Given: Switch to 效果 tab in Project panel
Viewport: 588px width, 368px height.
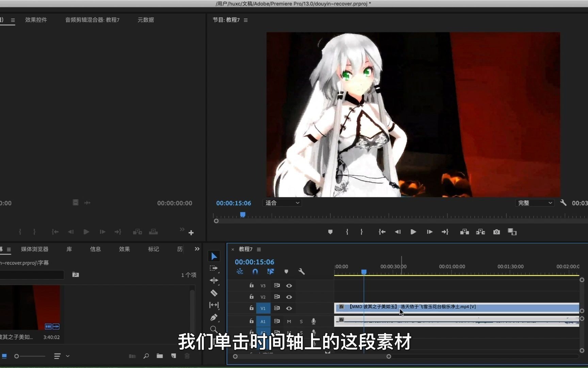Looking at the screenshot, I should [x=124, y=249].
